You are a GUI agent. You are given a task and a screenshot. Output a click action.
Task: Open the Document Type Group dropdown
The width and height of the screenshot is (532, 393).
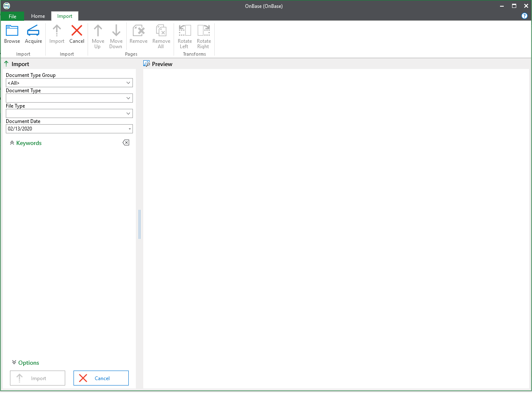128,83
